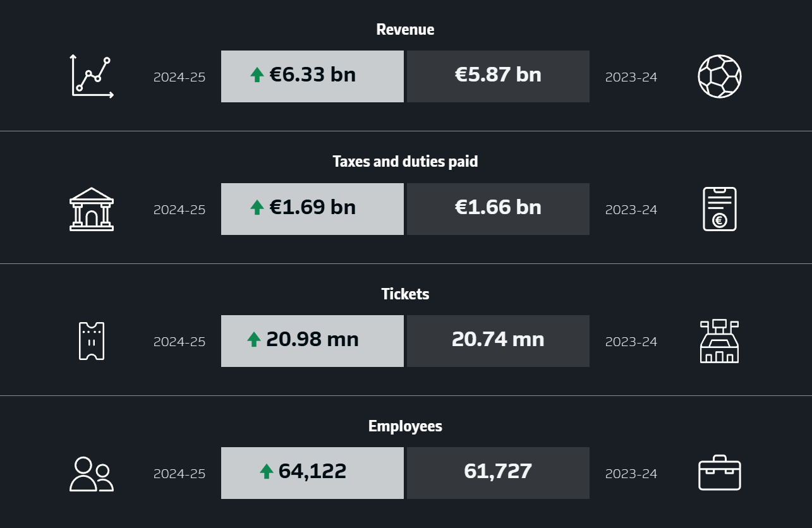This screenshot has width=812, height=528.
Task: Click the green arrow beside €6.33 bn
Action: click(257, 76)
